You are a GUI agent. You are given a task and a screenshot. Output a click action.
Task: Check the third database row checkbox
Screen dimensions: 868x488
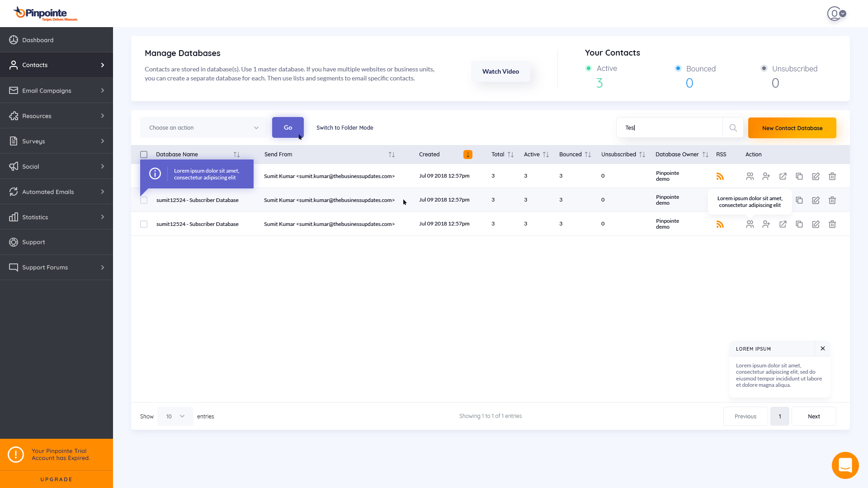point(144,224)
